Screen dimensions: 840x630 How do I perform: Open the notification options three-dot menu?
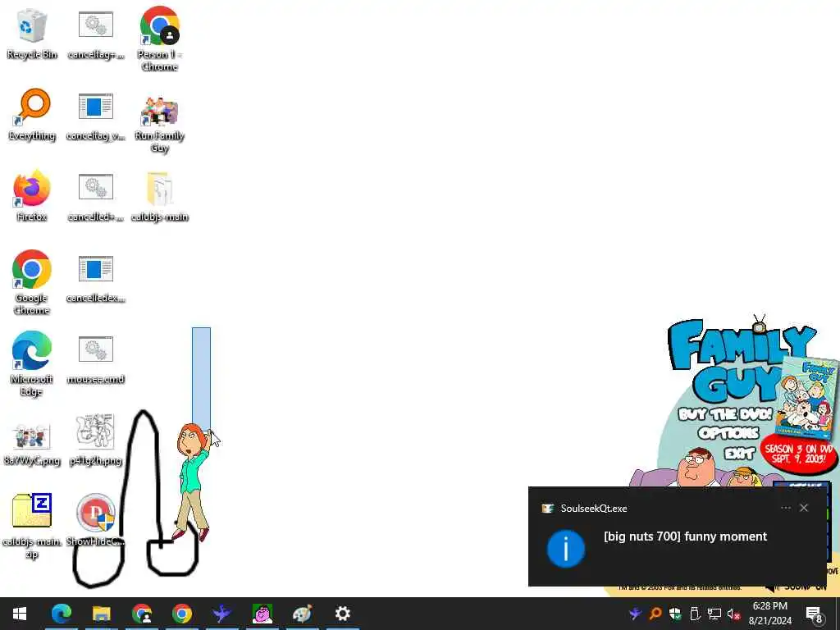[x=785, y=508]
